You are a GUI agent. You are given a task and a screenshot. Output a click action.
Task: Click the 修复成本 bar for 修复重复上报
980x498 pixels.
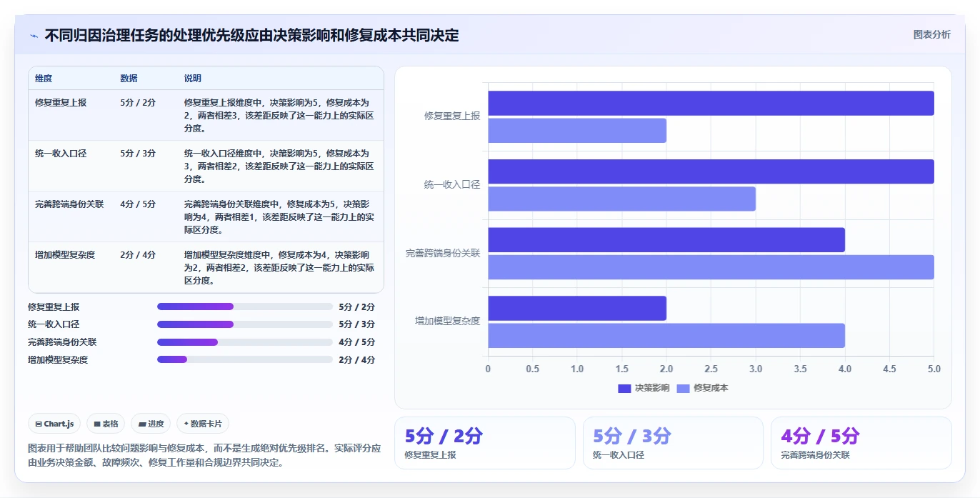point(577,130)
